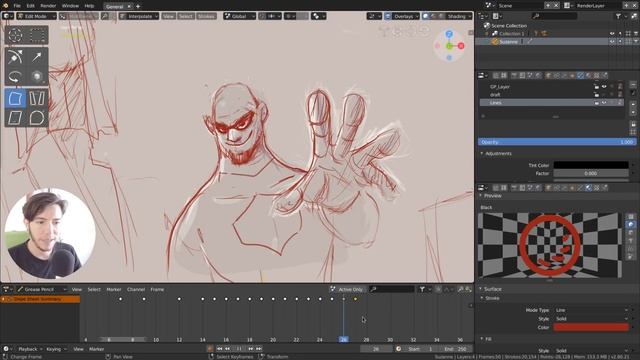Click the red stroke Color swatch

coord(591,327)
